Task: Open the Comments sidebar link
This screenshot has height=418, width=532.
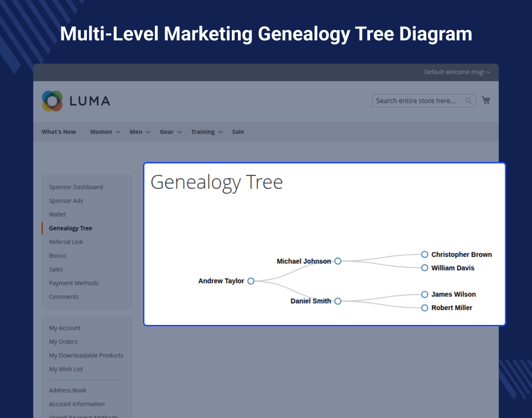Action: tap(64, 296)
